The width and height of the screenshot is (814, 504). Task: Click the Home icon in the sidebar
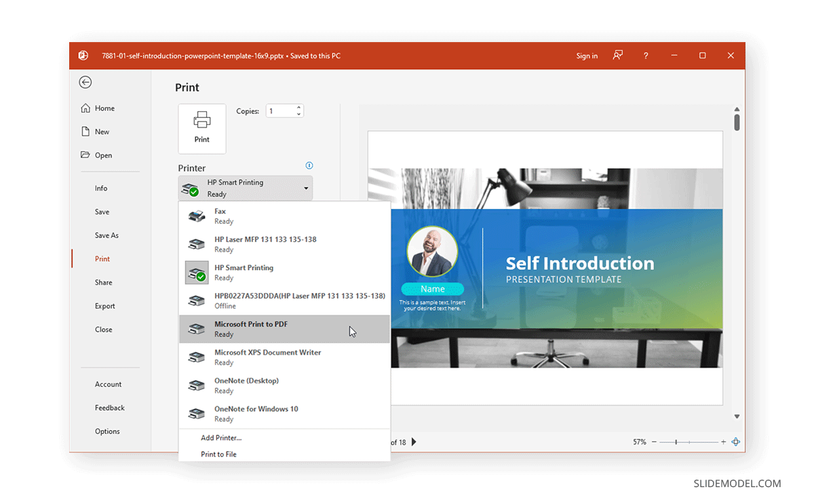86,108
